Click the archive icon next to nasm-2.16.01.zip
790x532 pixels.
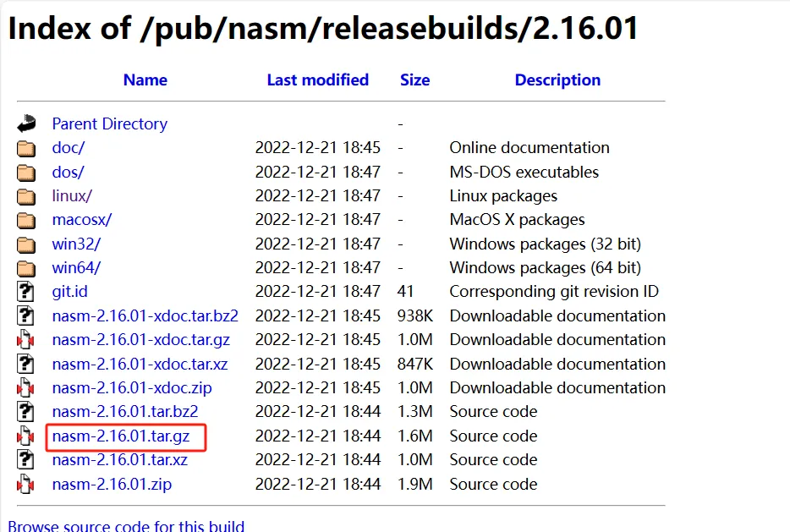pos(26,485)
